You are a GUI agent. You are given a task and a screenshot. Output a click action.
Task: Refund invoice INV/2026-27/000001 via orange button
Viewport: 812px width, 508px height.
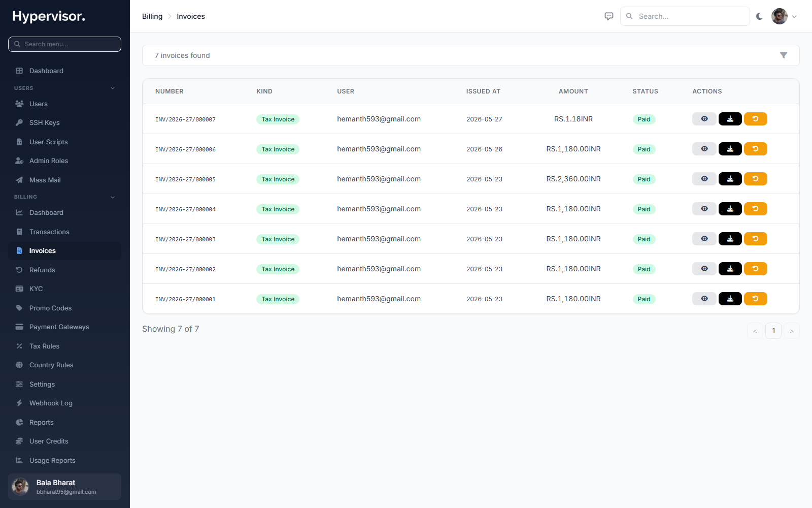point(756,299)
